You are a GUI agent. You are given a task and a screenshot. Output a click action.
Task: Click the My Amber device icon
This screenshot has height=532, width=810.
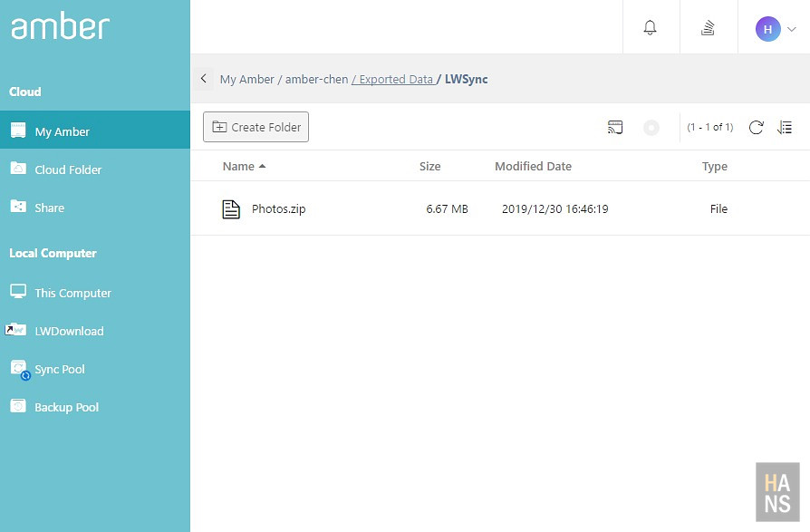coord(18,130)
